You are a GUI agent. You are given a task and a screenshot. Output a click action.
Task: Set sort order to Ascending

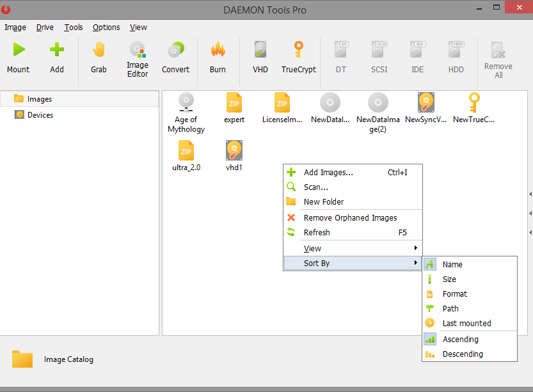click(470, 340)
